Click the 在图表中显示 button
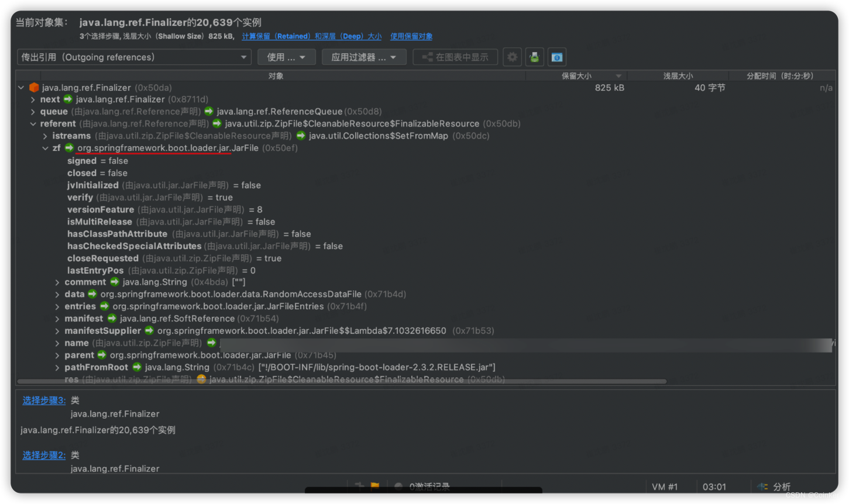 [455, 57]
